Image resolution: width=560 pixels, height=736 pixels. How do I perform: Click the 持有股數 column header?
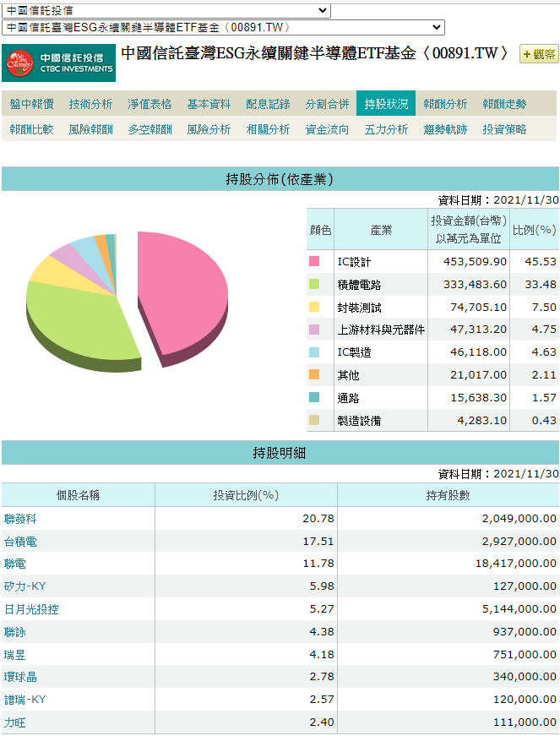[449, 495]
